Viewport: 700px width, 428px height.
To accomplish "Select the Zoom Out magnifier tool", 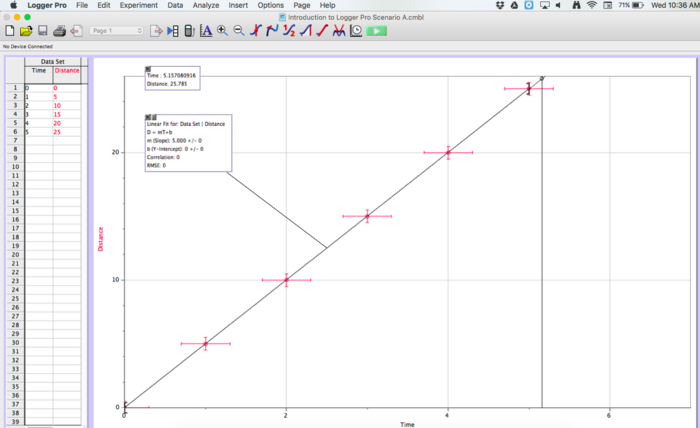I will pos(239,31).
